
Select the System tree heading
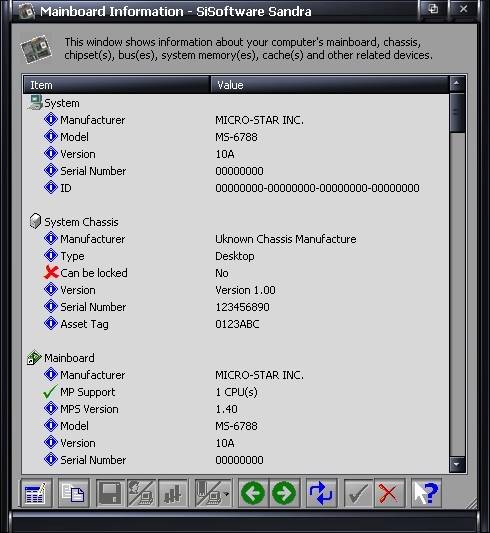click(x=62, y=103)
